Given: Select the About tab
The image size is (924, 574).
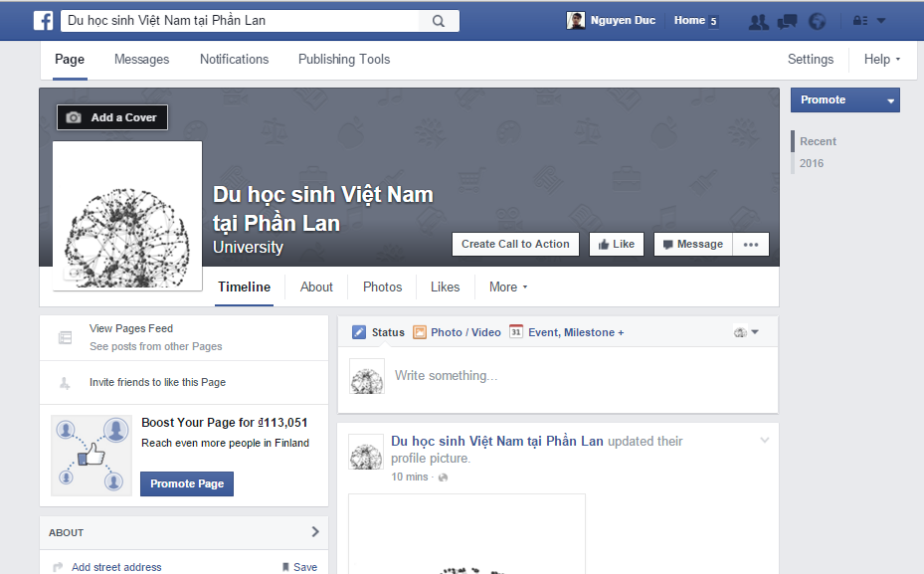Looking at the screenshot, I should 316,287.
